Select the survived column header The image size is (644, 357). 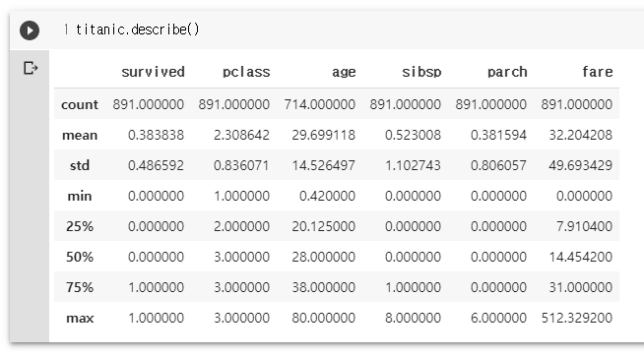(153, 72)
